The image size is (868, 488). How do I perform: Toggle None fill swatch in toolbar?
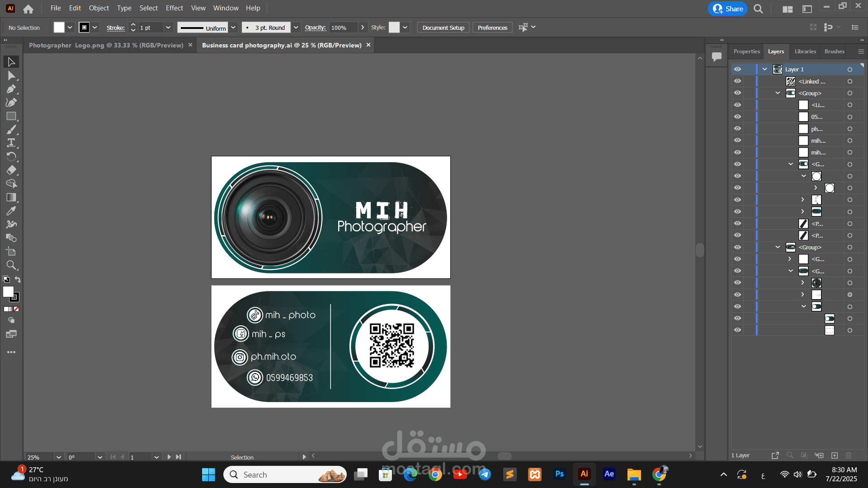pos(16,309)
